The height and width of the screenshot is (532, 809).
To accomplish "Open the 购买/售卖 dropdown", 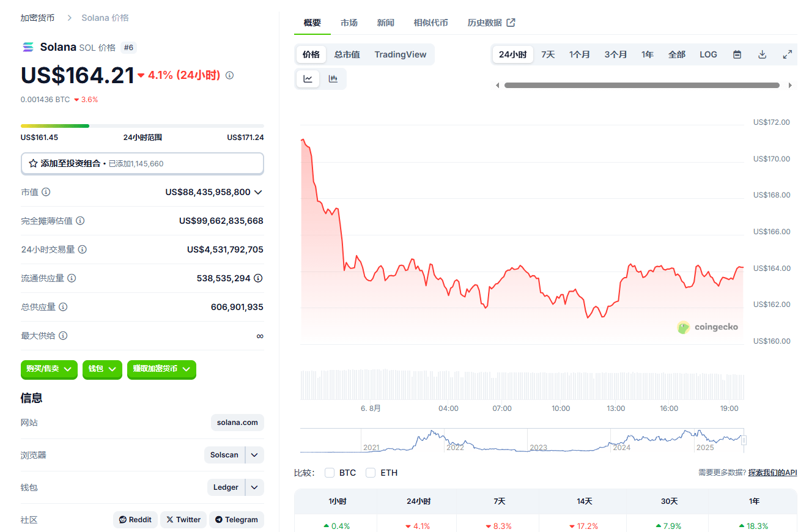I will point(49,369).
